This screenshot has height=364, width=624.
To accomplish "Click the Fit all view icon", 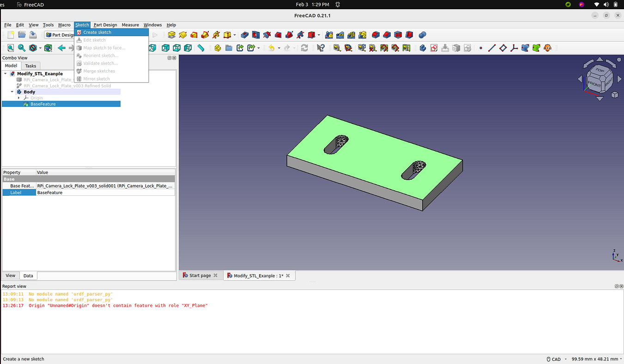I will tap(11, 48).
